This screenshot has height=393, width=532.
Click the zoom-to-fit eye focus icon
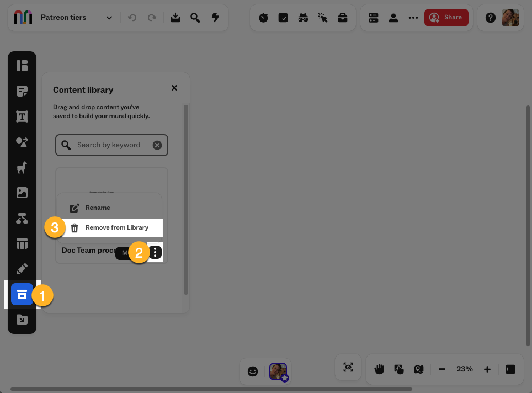tap(348, 367)
